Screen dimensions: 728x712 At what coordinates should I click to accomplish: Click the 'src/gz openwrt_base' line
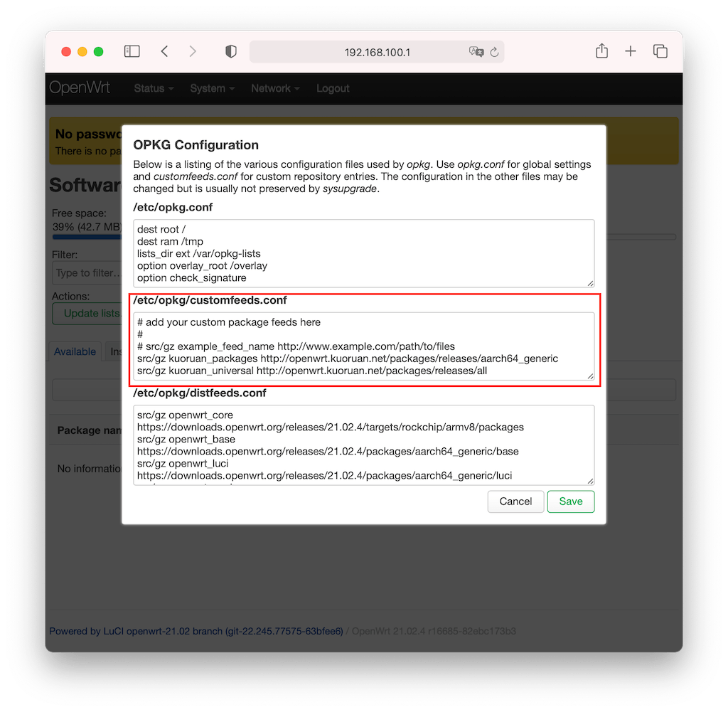186,439
